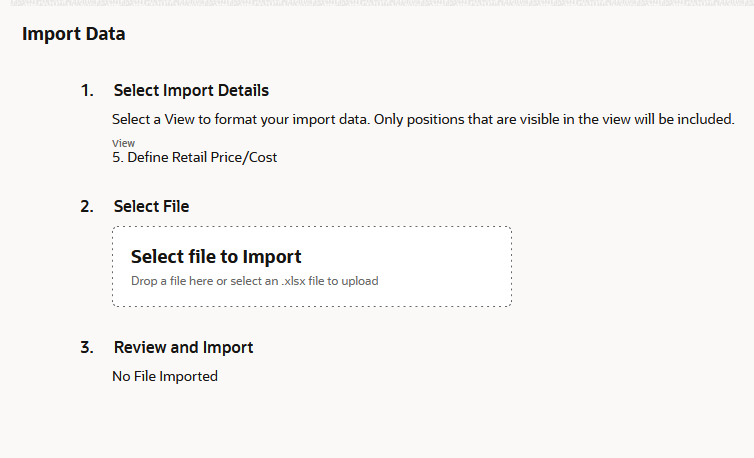Click "select an .xlsx file to upload" text

point(307,281)
